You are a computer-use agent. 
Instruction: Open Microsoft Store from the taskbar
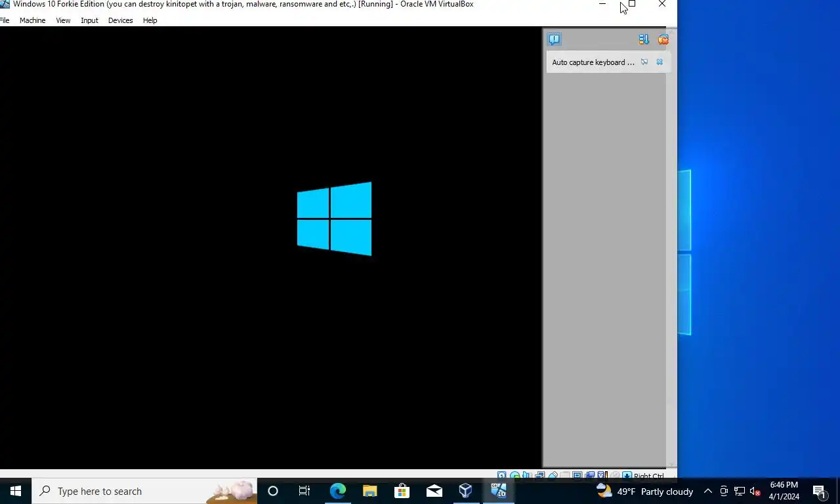[x=402, y=491]
